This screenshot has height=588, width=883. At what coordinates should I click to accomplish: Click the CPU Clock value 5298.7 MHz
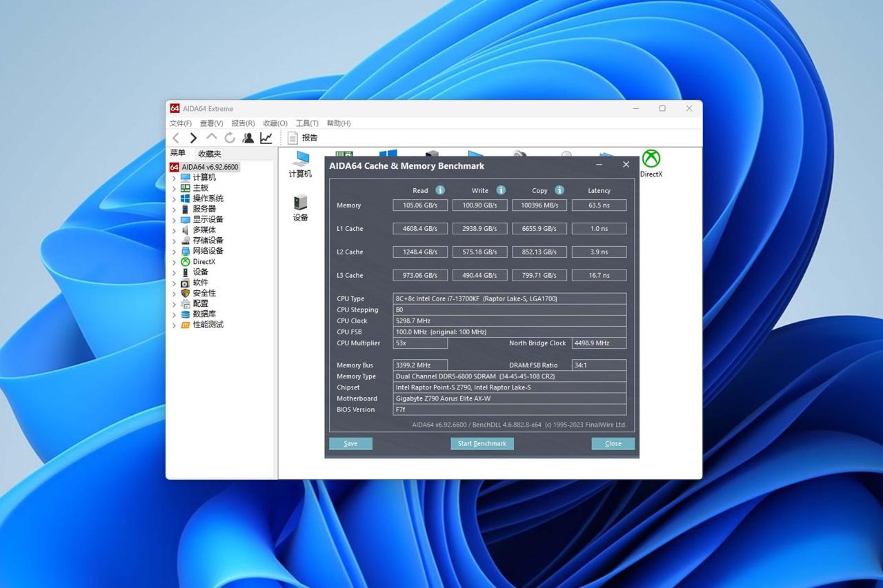point(510,321)
